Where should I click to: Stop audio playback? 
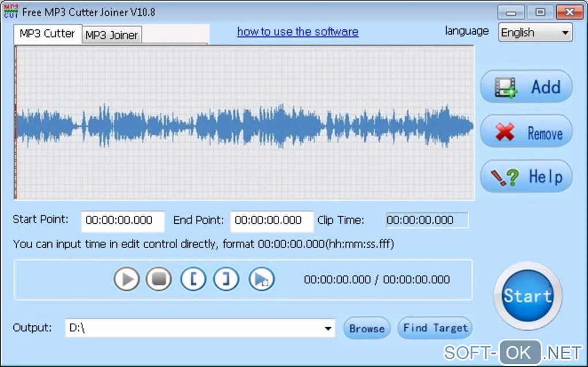(159, 279)
